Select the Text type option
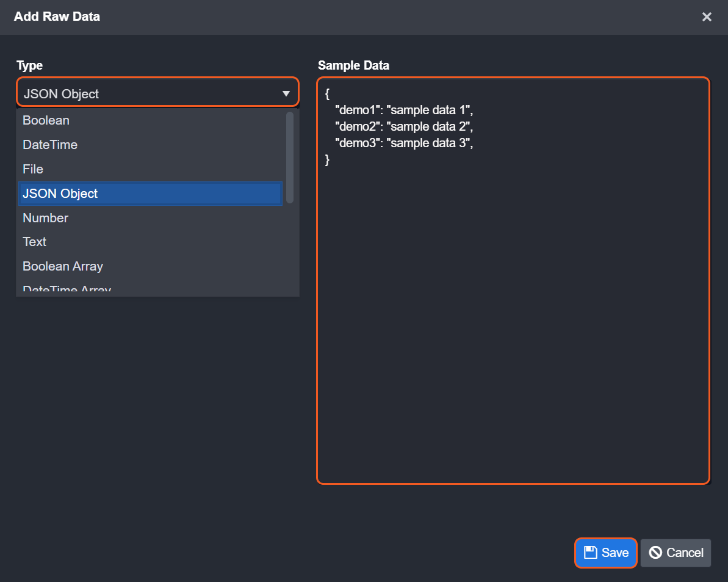728x582 pixels. (35, 242)
